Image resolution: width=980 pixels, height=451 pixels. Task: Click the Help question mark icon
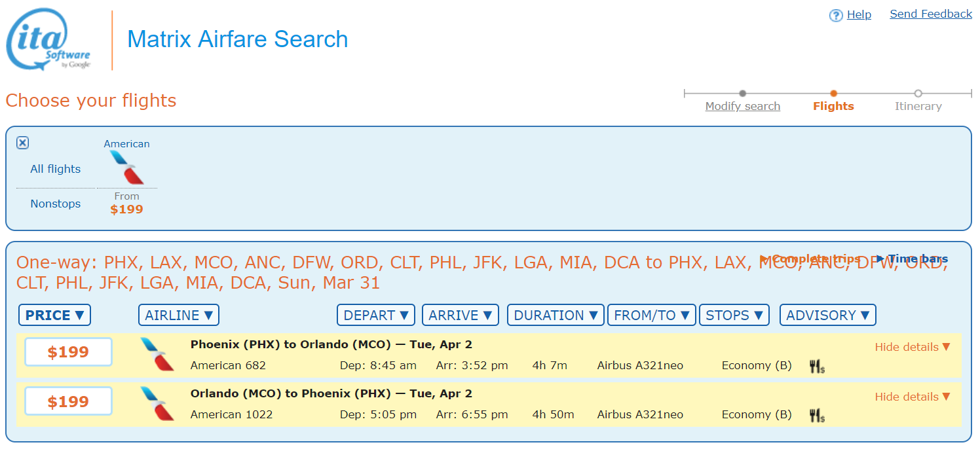pos(835,16)
